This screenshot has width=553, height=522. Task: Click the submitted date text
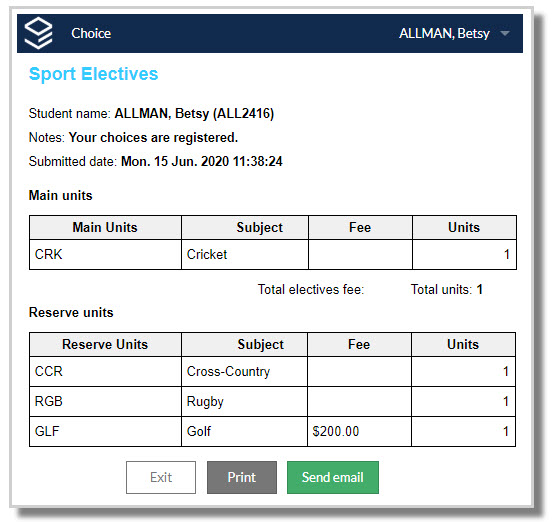(x=156, y=162)
